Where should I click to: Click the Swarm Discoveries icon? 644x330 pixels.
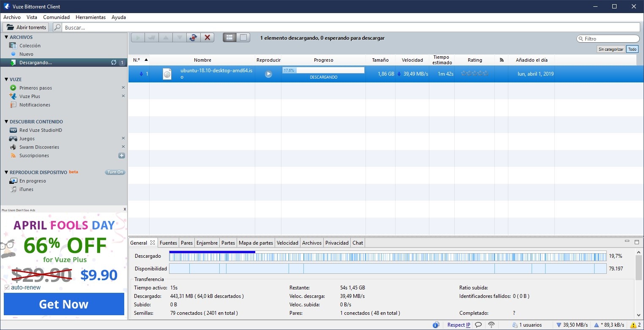coord(13,147)
